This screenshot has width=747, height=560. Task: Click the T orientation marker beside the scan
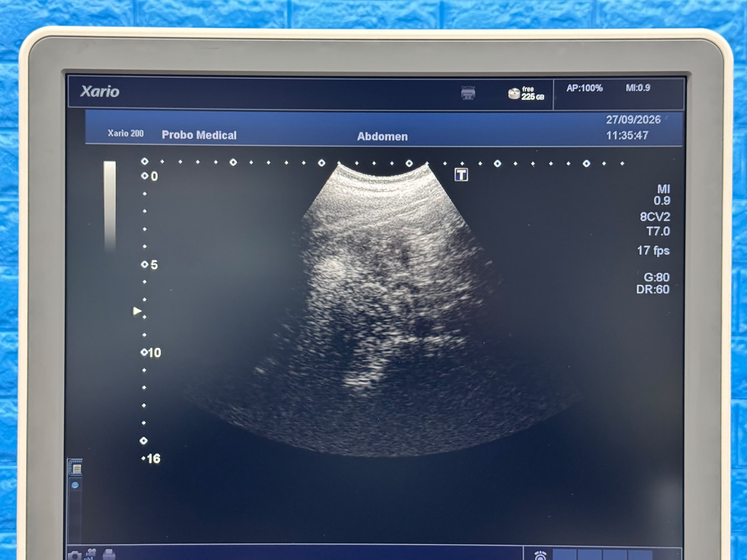point(461,175)
